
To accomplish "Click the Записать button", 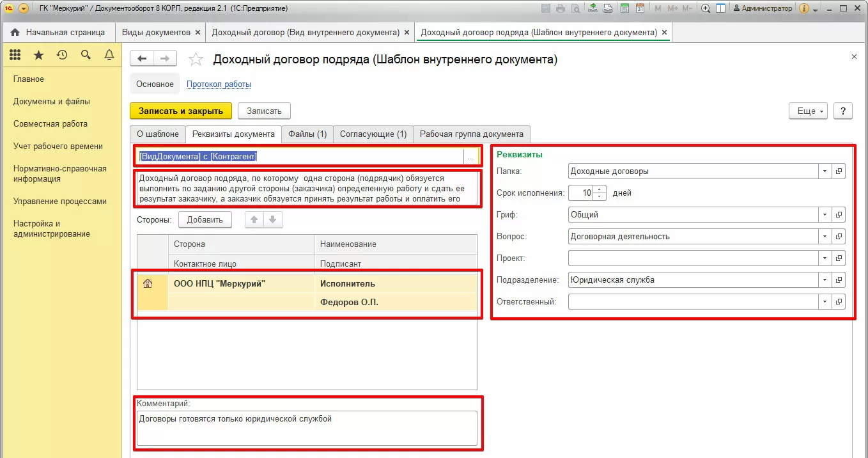I will pyautogui.click(x=264, y=111).
